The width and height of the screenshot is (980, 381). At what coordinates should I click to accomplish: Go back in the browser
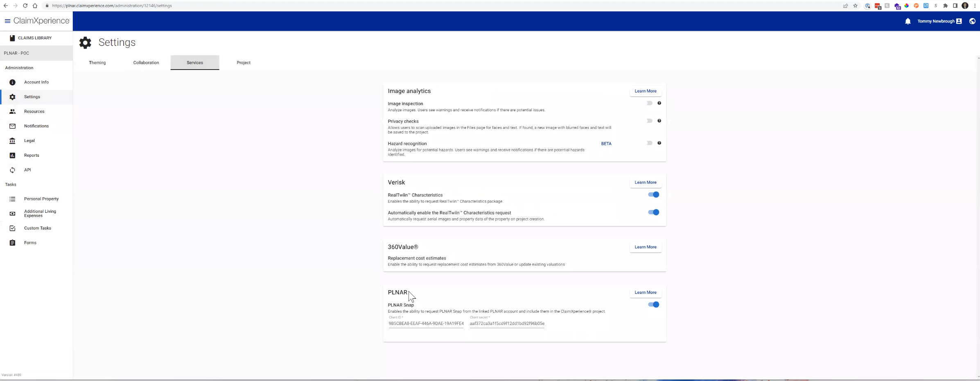pyautogui.click(x=5, y=6)
